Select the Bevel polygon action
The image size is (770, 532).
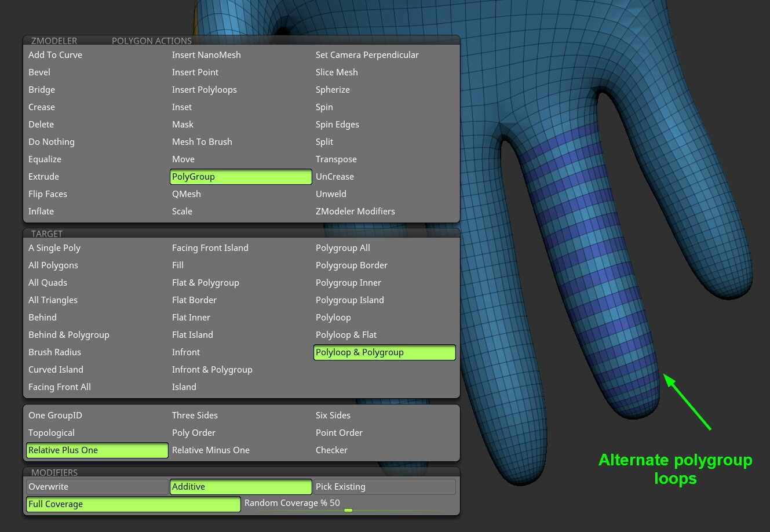(x=39, y=72)
